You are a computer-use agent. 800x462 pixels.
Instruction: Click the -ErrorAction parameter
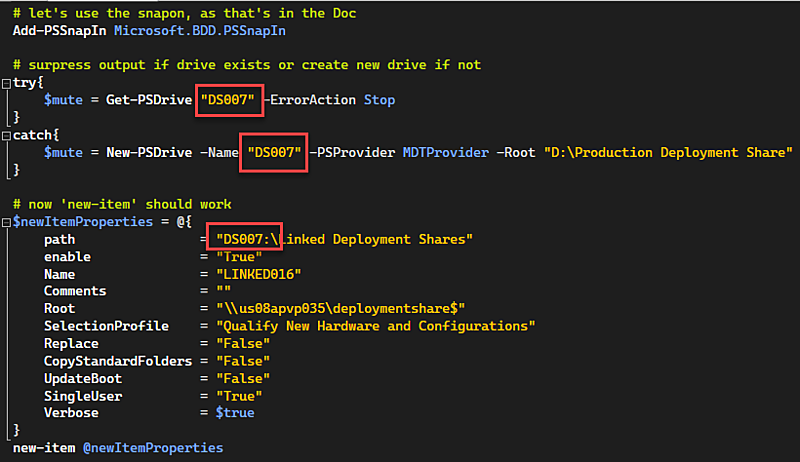click(309, 100)
